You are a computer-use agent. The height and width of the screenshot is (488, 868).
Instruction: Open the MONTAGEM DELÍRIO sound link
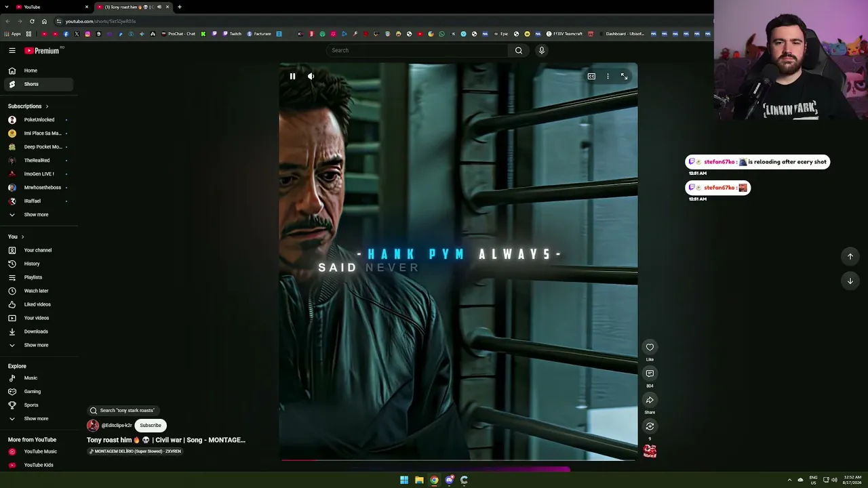pos(135,451)
